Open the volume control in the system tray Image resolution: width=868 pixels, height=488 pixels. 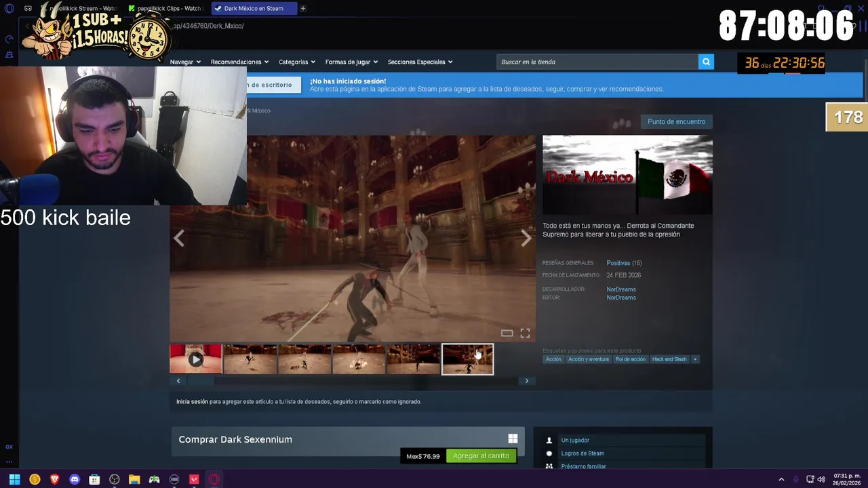[x=821, y=479]
